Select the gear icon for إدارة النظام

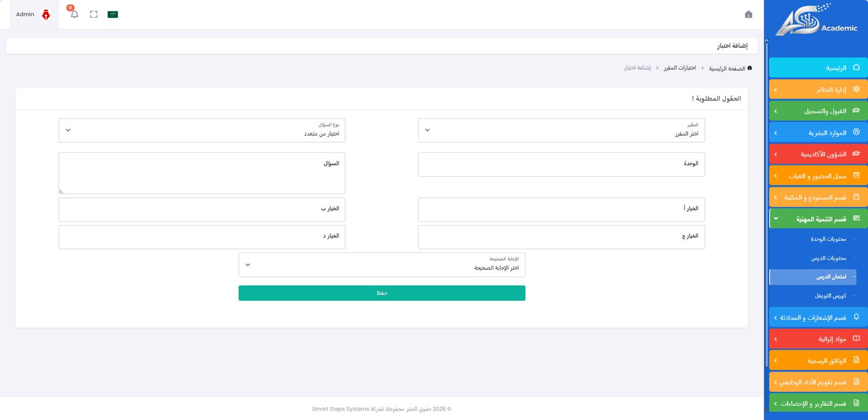pos(856,88)
